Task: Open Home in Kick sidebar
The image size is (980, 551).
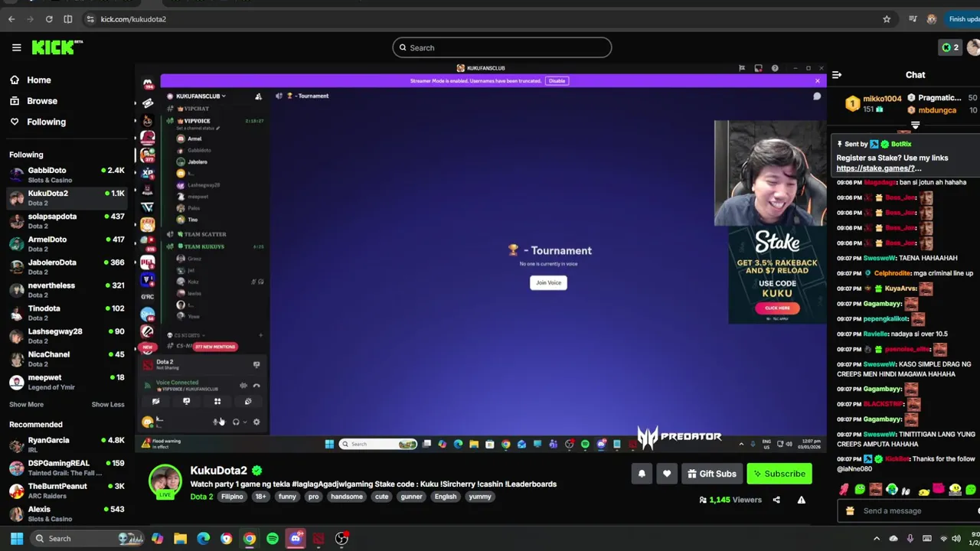Action: click(x=31, y=80)
